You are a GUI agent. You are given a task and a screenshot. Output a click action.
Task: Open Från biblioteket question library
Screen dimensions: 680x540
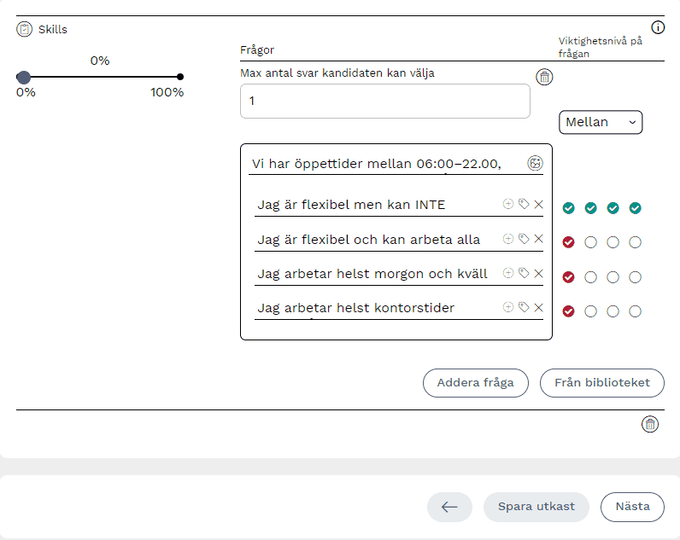pyautogui.click(x=602, y=383)
